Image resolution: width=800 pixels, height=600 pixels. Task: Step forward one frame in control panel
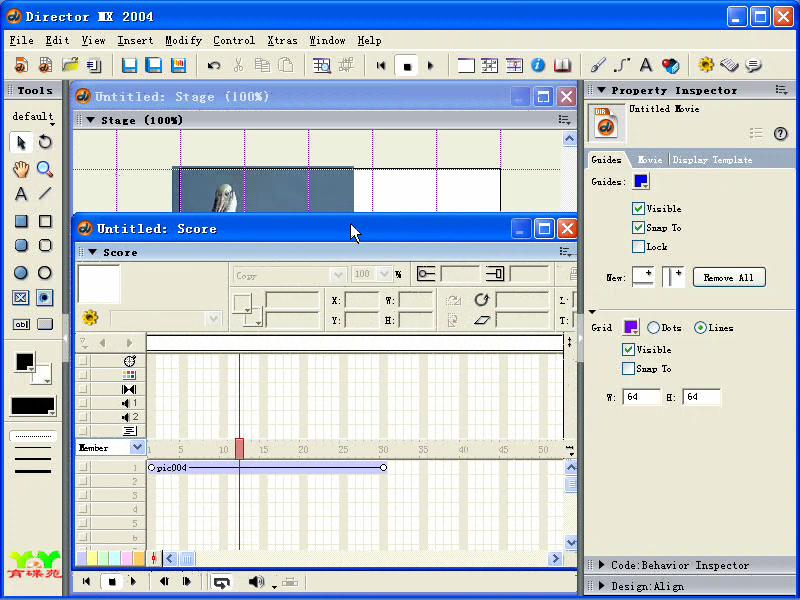tap(187, 582)
